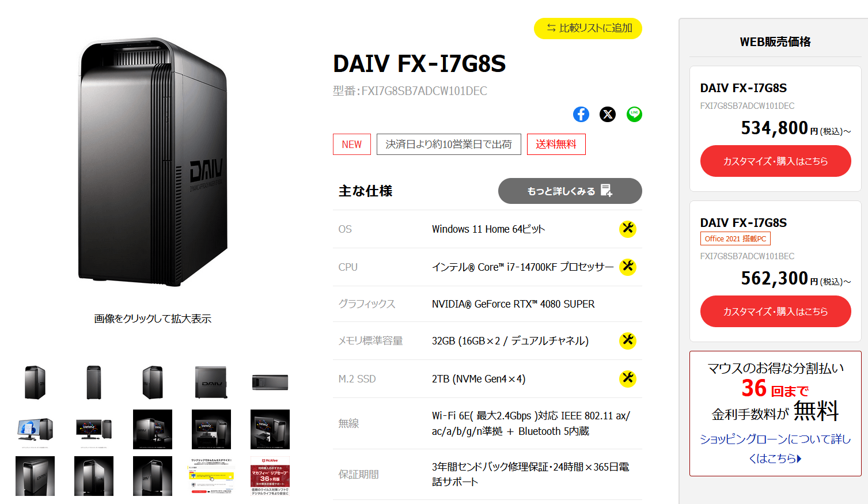868x504 pixels.
Task: Open shopping loan details link
Action: (775, 448)
